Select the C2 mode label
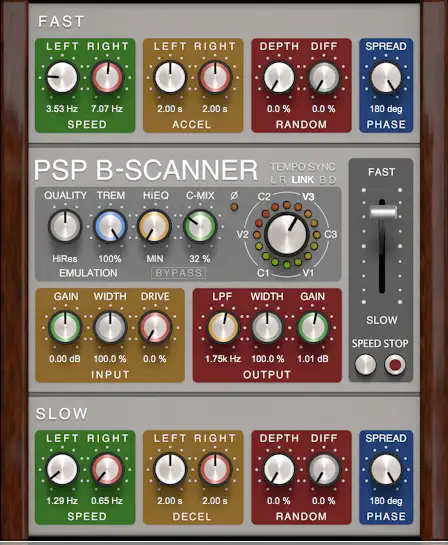Image resolution: width=448 pixels, height=545 pixels. [x=264, y=197]
